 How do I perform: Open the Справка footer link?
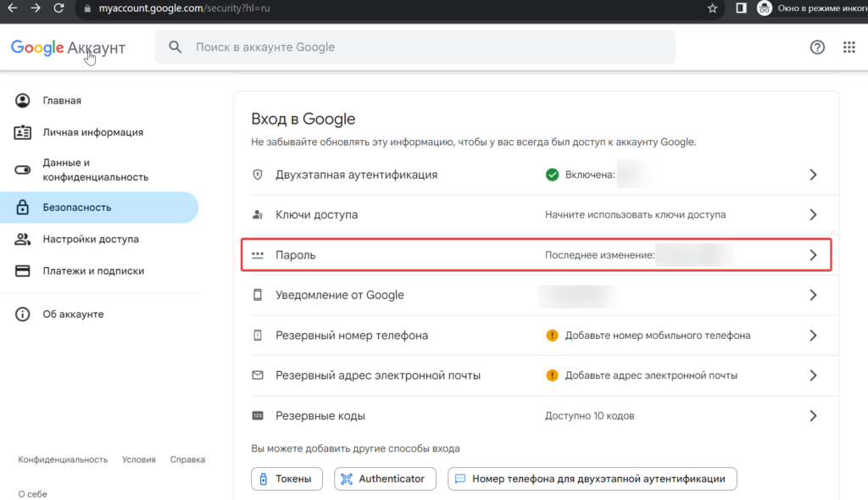(x=187, y=459)
